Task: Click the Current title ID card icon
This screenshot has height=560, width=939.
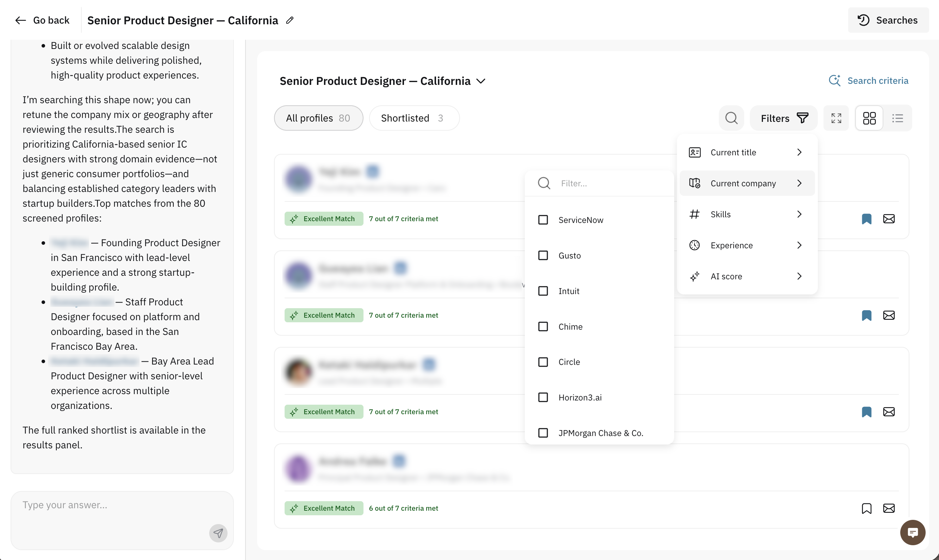Action: click(x=695, y=153)
